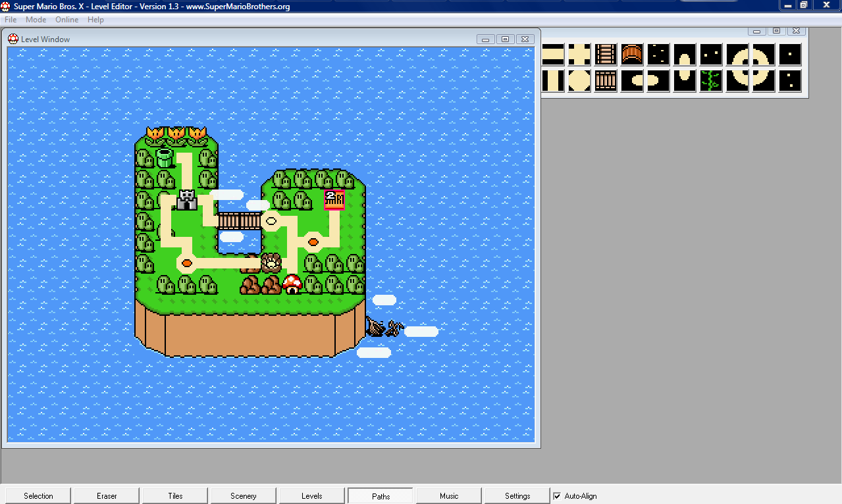Click the yellow ring node beside the bridge
The height and width of the screenshot is (504, 842).
[x=271, y=220]
